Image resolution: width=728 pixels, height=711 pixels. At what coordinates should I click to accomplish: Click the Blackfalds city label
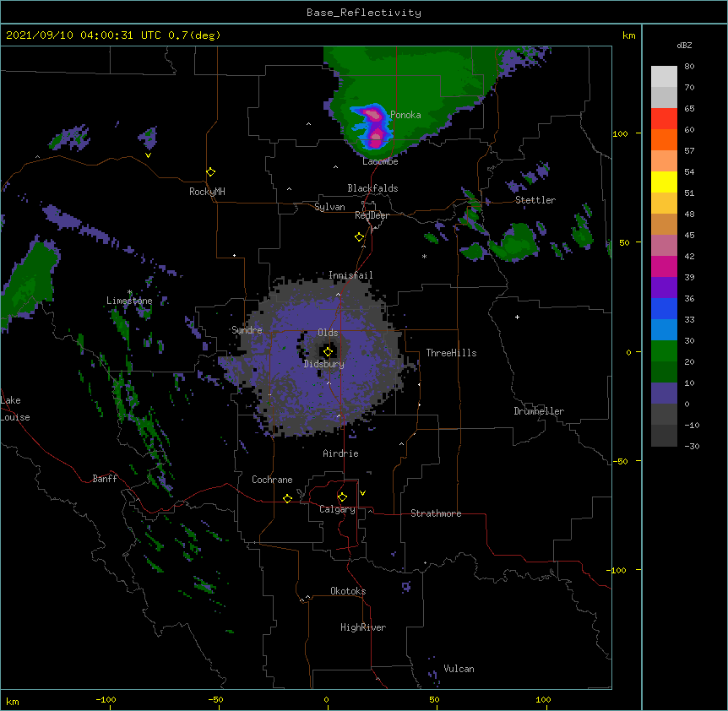click(372, 188)
